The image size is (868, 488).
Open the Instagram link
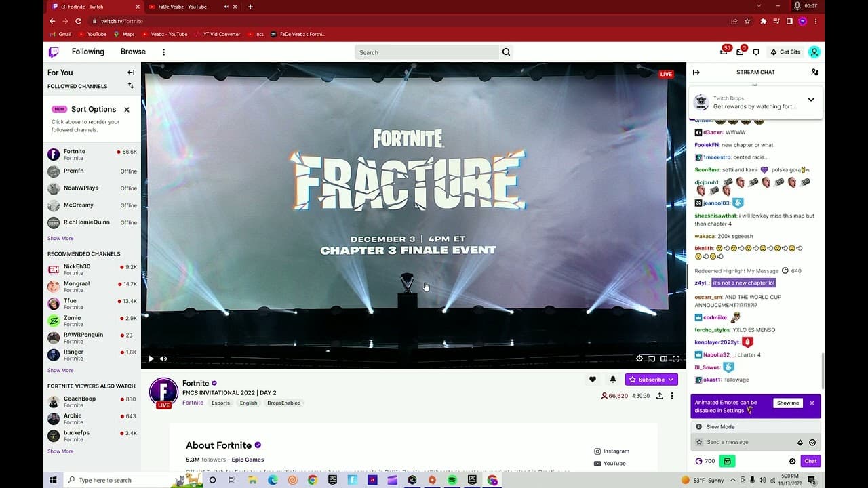(612, 451)
